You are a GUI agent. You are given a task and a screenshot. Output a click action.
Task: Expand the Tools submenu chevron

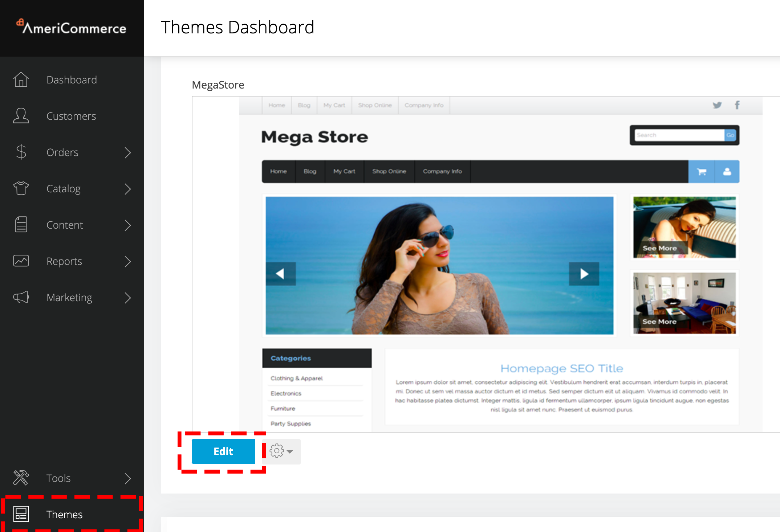coord(127,478)
